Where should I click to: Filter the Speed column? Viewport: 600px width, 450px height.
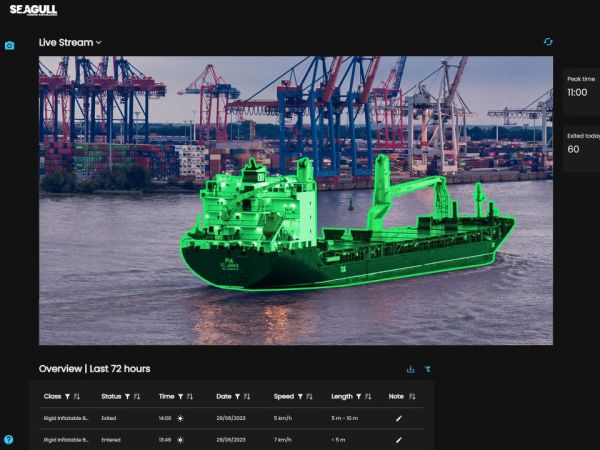coord(300,396)
